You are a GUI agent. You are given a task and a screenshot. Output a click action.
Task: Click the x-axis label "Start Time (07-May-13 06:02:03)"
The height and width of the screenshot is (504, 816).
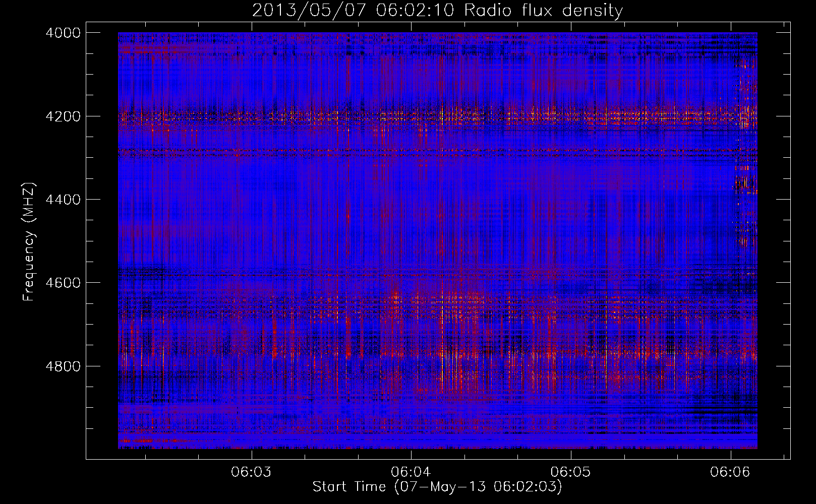click(x=437, y=487)
